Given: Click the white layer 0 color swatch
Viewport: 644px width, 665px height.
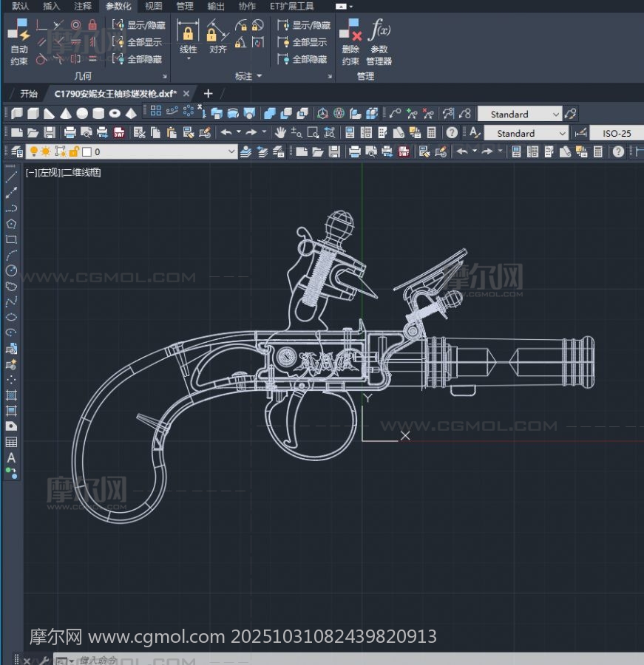Looking at the screenshot, I should click(x=87, y=151).
